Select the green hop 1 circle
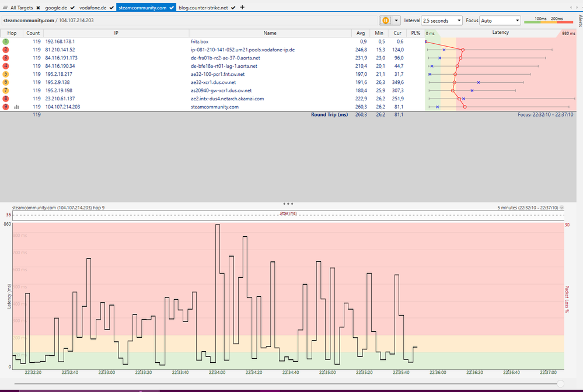Viewport: 583px width, 392px height. [x=6, y=42]
